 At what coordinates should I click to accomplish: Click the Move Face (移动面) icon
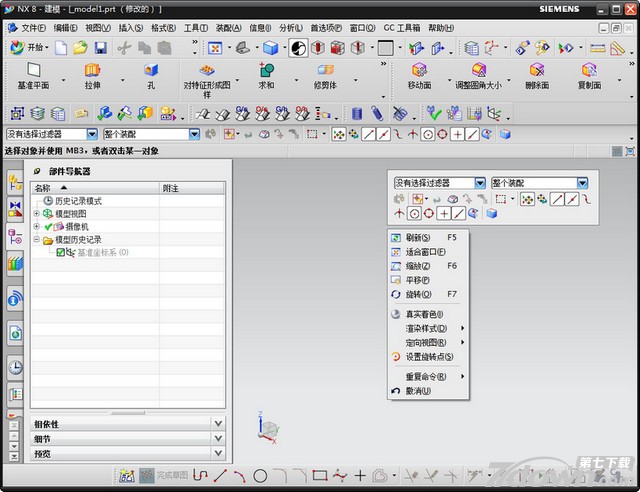(x=419, y=70)
